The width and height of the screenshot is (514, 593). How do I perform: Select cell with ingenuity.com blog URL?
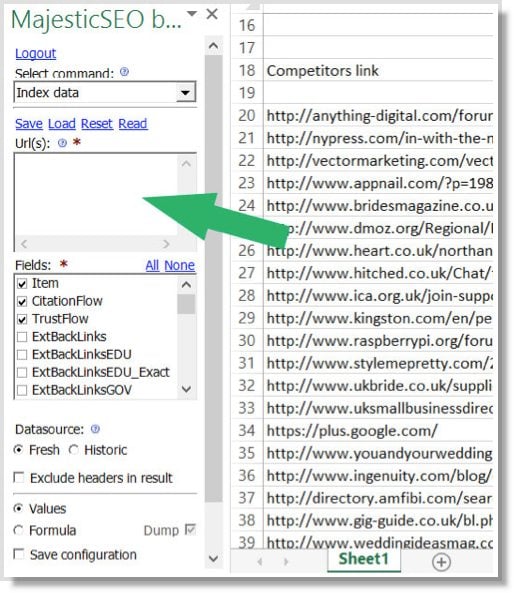click(378, 476)
